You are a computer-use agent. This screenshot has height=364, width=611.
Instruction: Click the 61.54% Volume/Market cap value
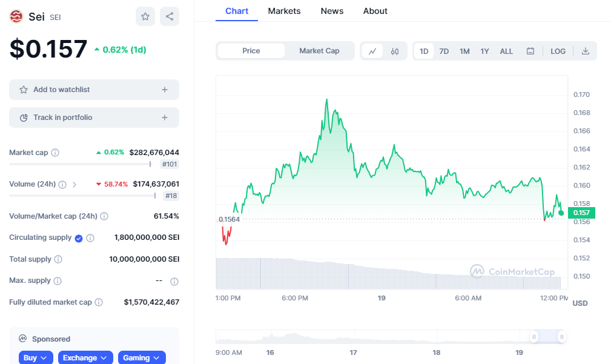pyautogui.click(x=167, y=216)
